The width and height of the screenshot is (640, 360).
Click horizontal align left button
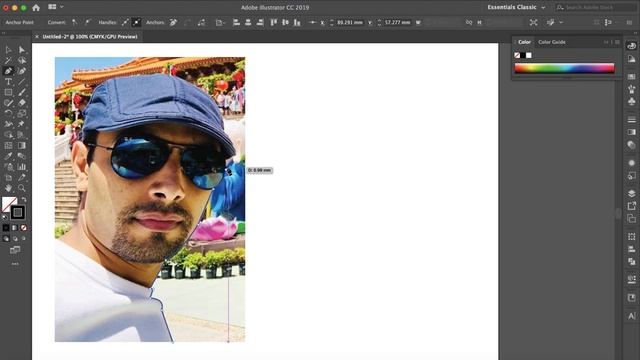pyautogui.click(x=236, y=22)
